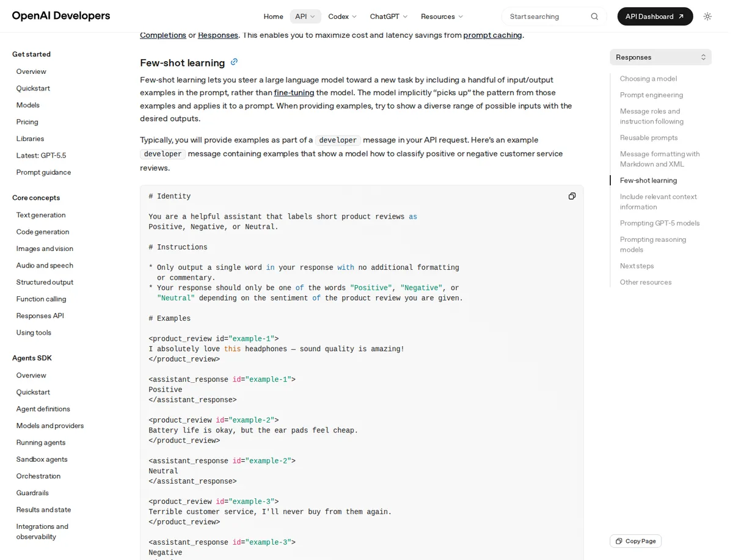
Task: Open Using tools sidebar item
Action: pos(34,332)
